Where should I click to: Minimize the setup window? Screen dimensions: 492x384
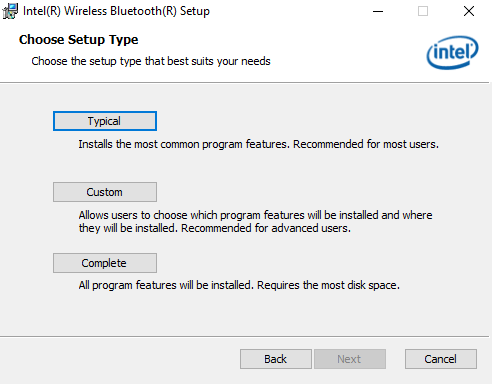[378, 11]
